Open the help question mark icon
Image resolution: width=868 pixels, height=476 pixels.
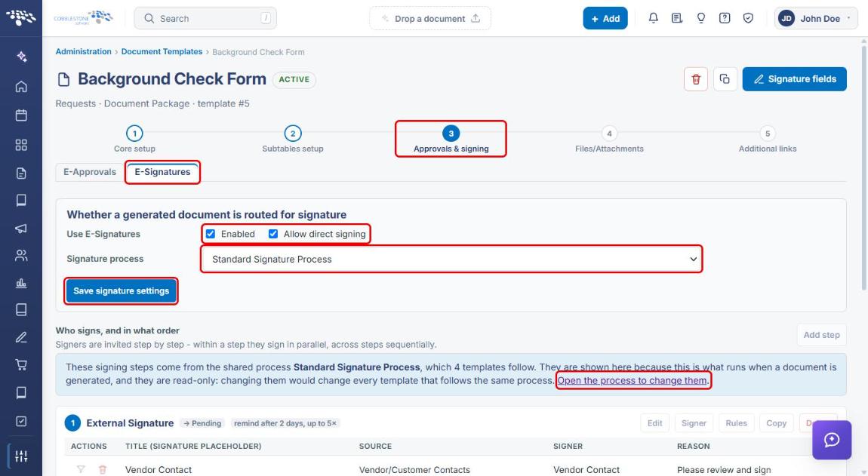pos(724,18)
